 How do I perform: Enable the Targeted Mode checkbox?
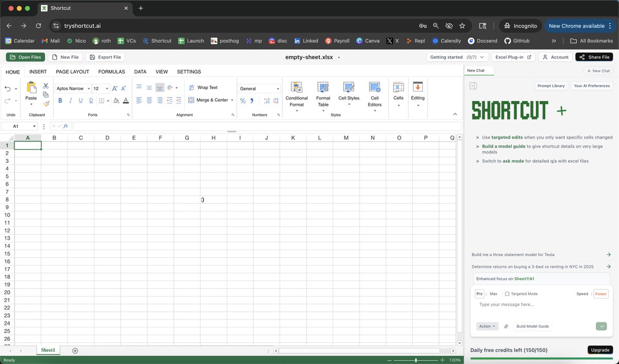[x=507, y=294]
